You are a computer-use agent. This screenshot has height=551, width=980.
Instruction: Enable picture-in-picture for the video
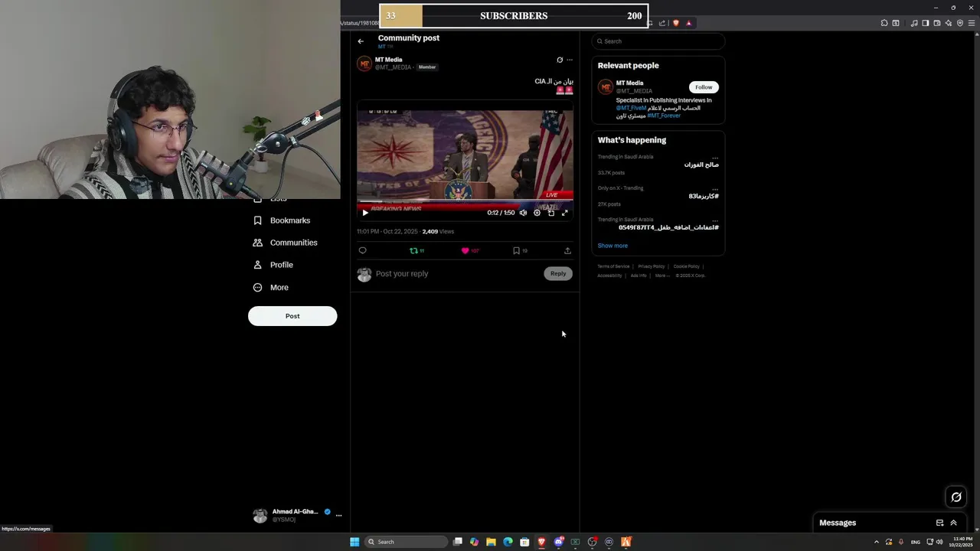pyautogui.click(x=550, y=213)
